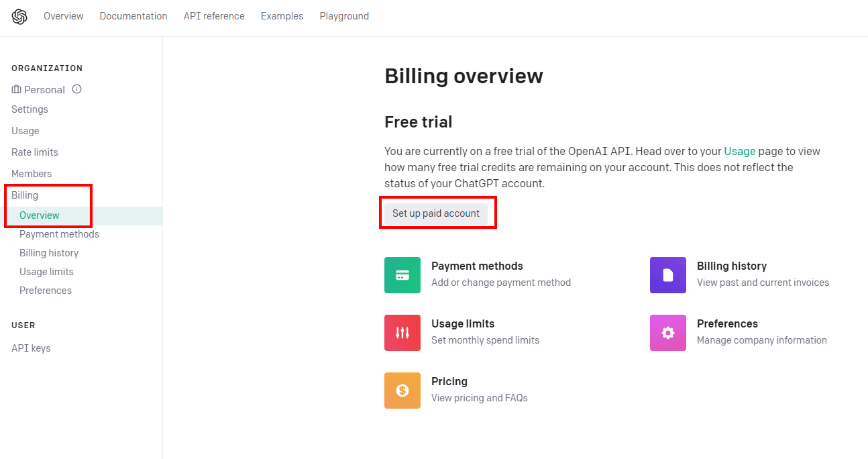This screenshot has height=459, width=868.
Task: Open the green Payment methods card icon
Action: pos(402,275)
